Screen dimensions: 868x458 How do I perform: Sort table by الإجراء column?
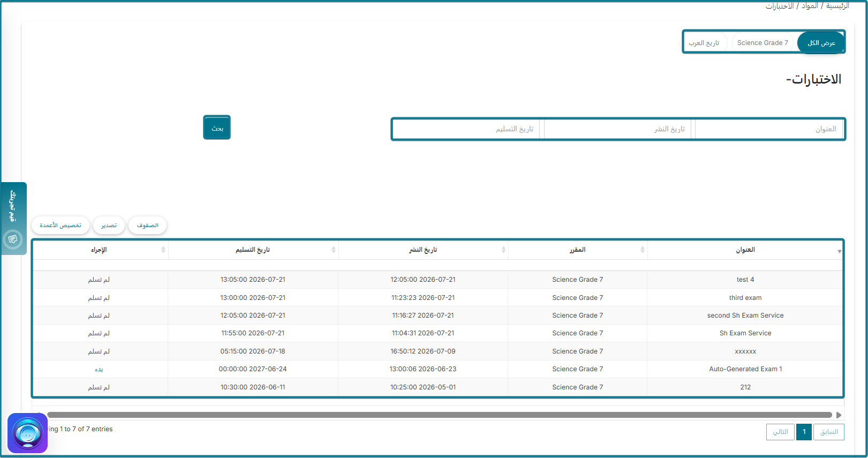pyautogui.click(x=99, y=250)
